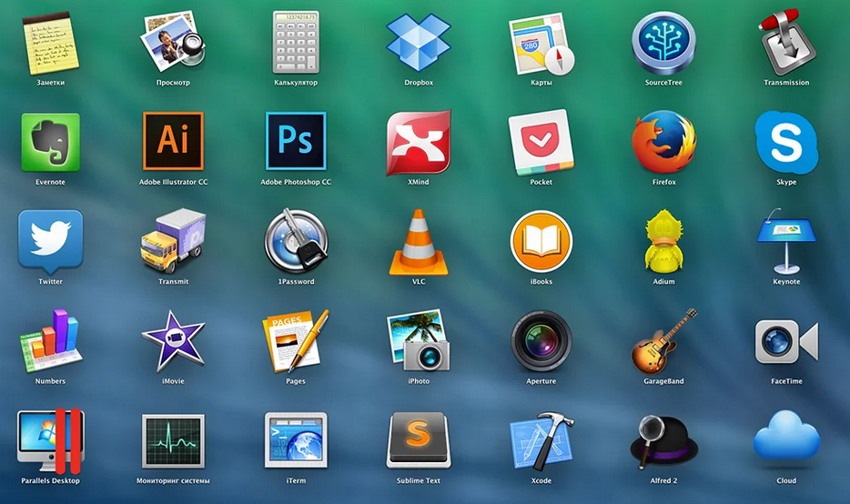Open the Transmission torrent client icon
Viewport: 850px width, 504px height.
click(x=786, y=42)
